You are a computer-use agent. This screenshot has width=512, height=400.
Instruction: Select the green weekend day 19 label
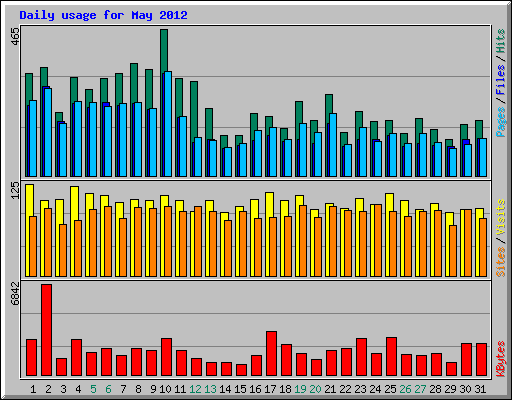pos(300,389)
